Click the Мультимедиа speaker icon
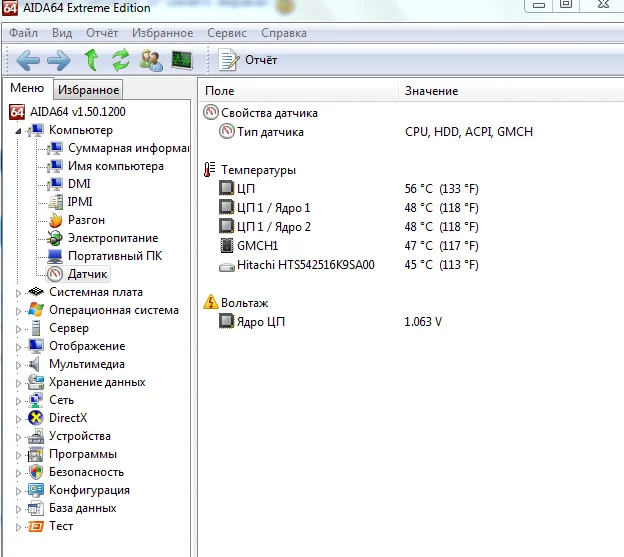Screen dimensions: 624x557 pyautogui.click(x=35, y=364)
